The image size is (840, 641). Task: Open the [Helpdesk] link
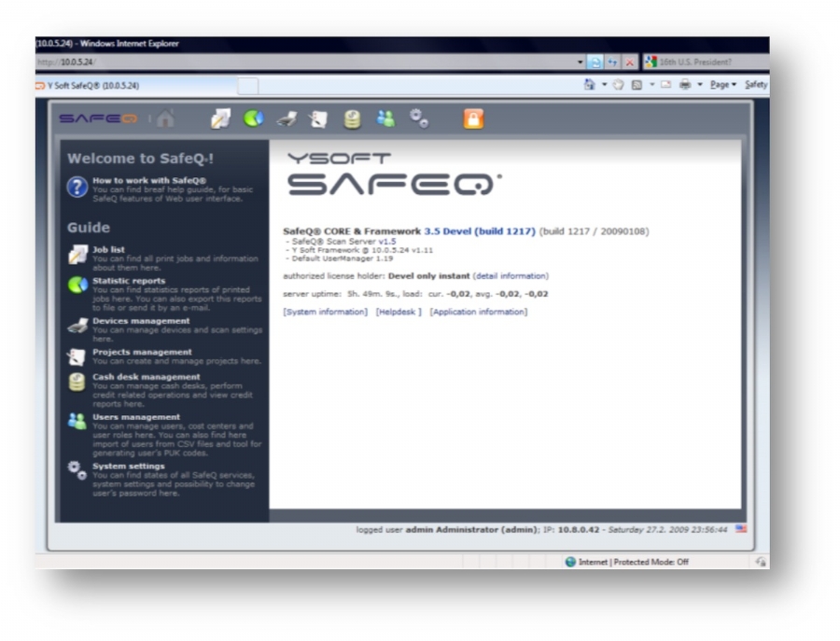tap(399, 312)
